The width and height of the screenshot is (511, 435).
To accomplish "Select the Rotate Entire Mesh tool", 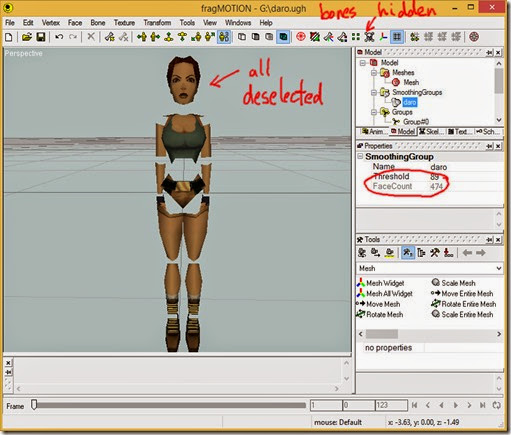I will 464,304.
